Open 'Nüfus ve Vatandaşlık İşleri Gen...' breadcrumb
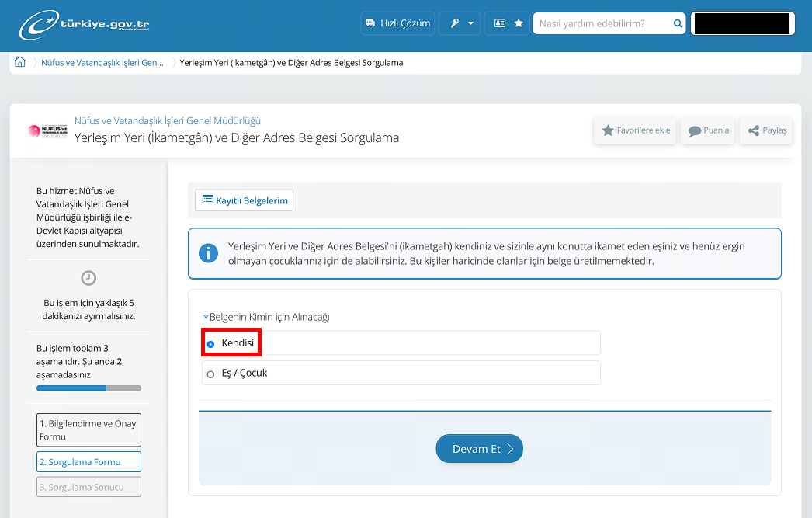812x518 pixels. (102, 63)
